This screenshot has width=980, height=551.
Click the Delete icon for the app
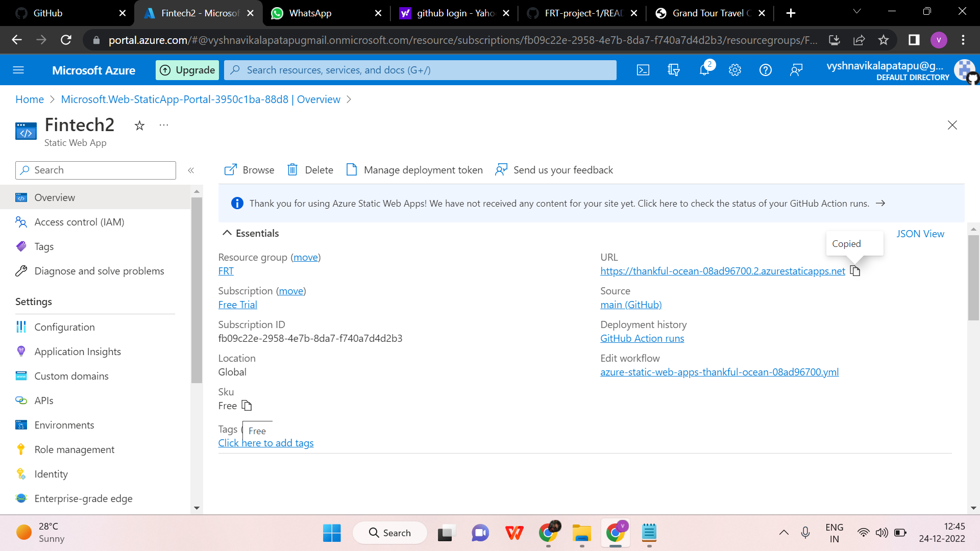(x=292, y=169)
